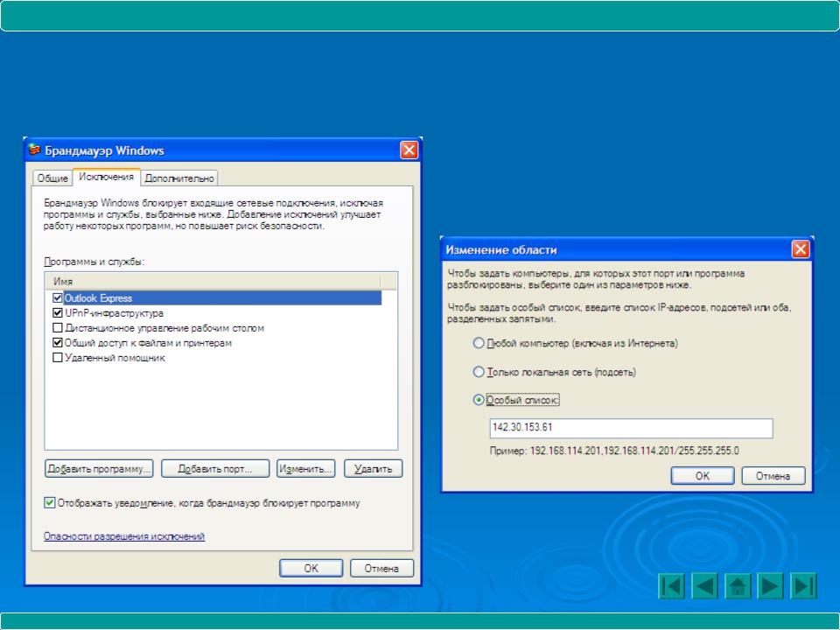Switch to the Общие tab

point(52,178)
